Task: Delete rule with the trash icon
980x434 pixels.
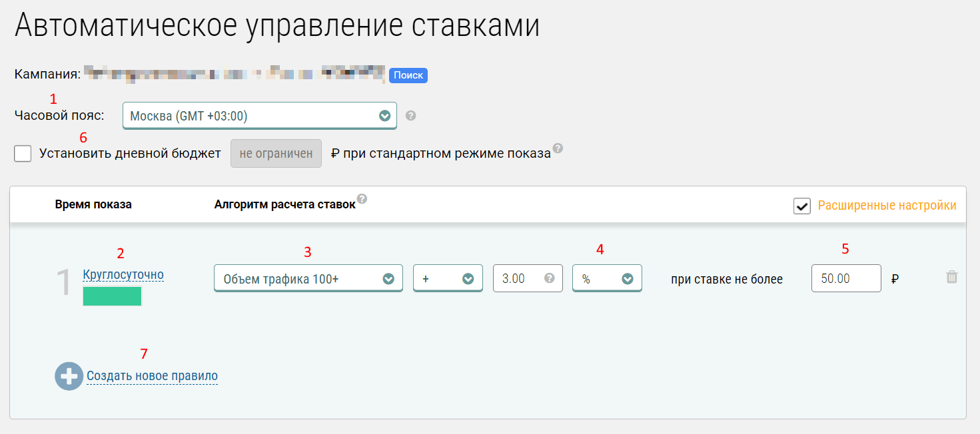Action: tap(952, 278)
